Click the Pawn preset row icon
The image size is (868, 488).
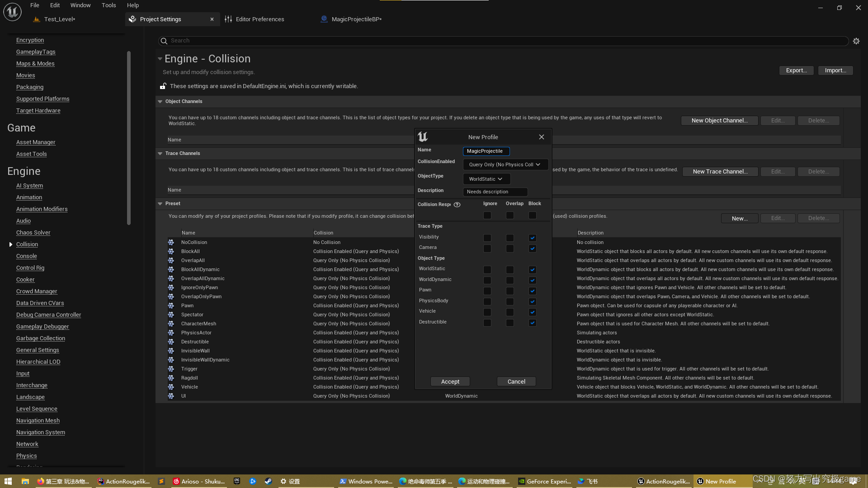click(171, 305)
